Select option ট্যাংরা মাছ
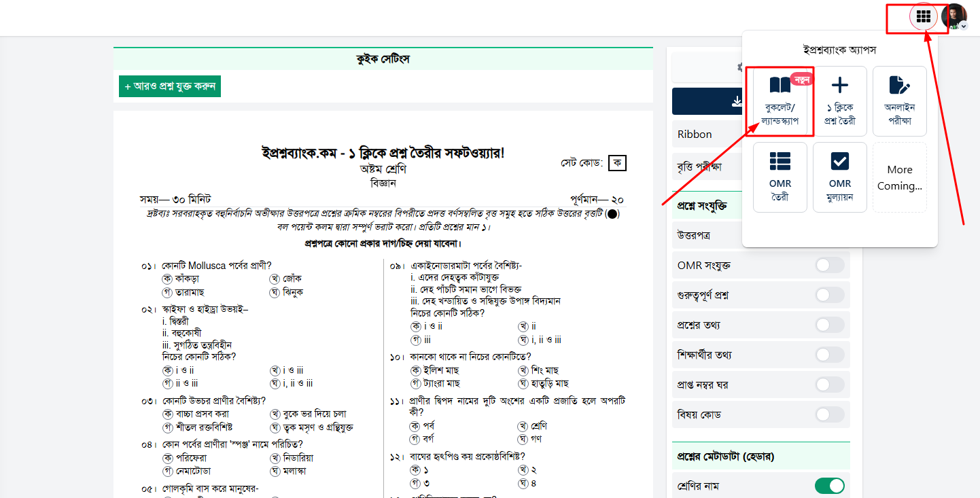 (x=435, y=383)
